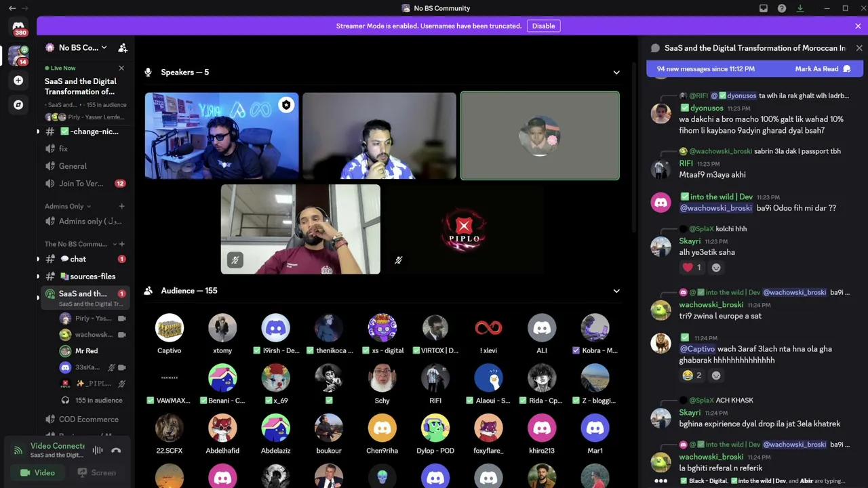Image resolution: width=868 pixels, height=488 pixels.
Task: Disconnect from the stage with hang-up icon
Action: coord(116,450)
